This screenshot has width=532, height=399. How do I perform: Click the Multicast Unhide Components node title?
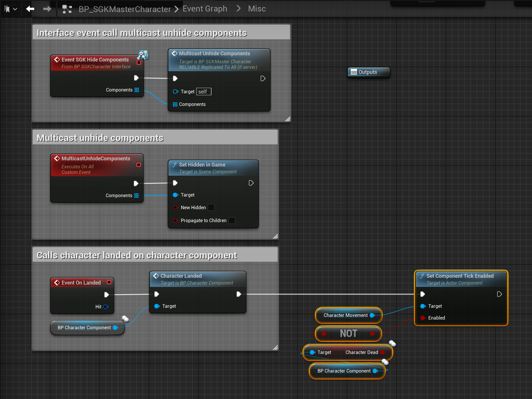(214, 54)
